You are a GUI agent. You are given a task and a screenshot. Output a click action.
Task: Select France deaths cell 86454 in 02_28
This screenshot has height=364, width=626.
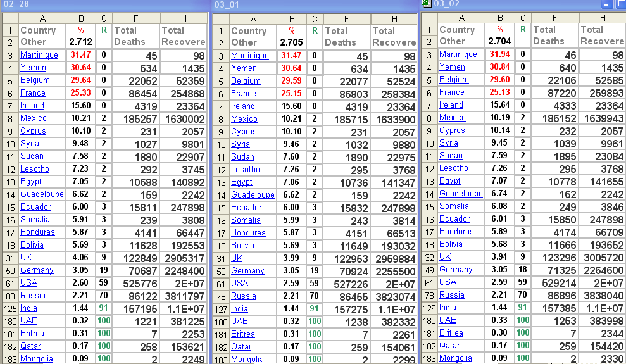(136, 94)
